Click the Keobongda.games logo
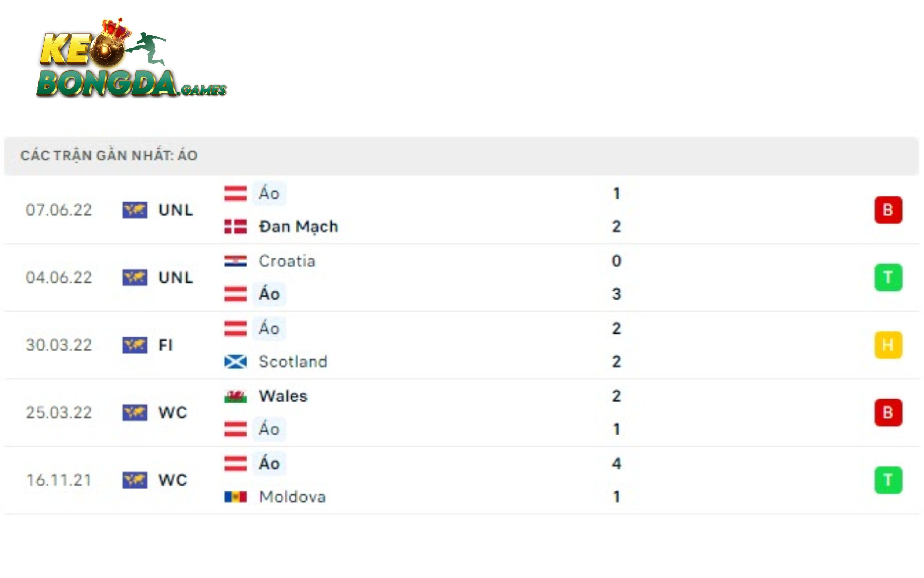This screenshot has width=924, height=578. click(131, 59)
